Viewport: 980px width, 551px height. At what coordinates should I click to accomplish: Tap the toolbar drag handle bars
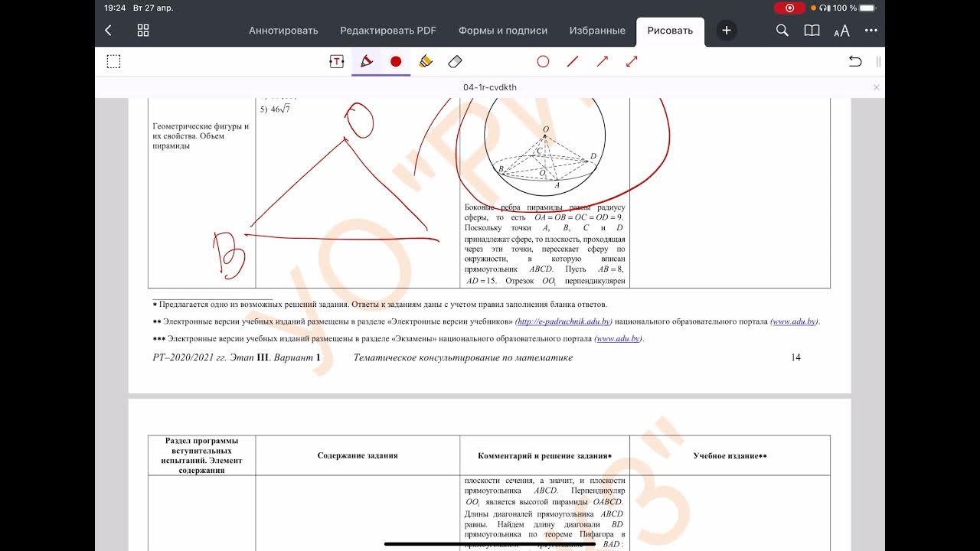878,62
